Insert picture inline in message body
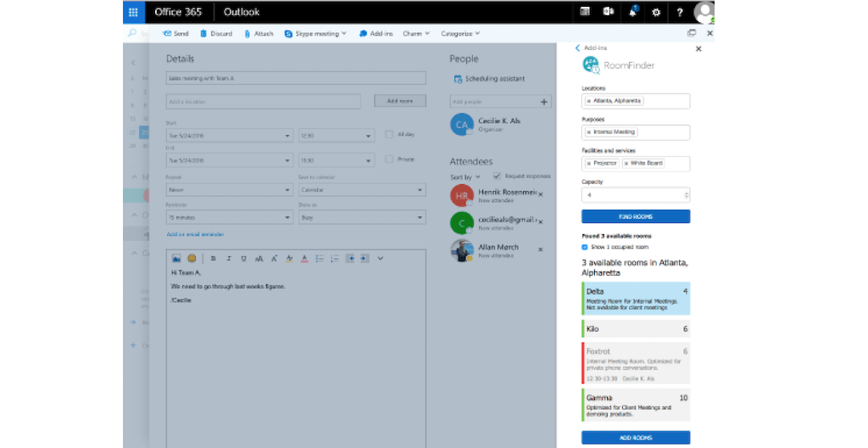The height and width of the screenshot is (448, 868). click(176, 259)
